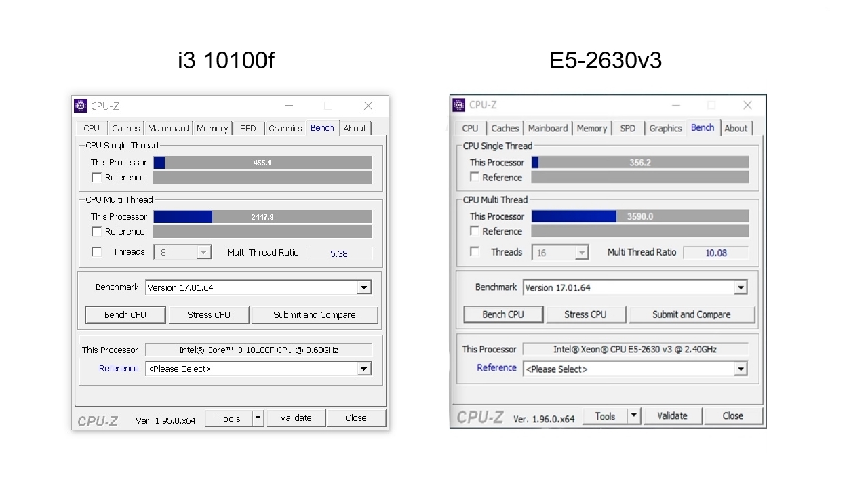This screenshot has height=488, width=868.
Task: Click the Multi Thread Ratio field showing 5.38
Action: (x=339, y=253)
